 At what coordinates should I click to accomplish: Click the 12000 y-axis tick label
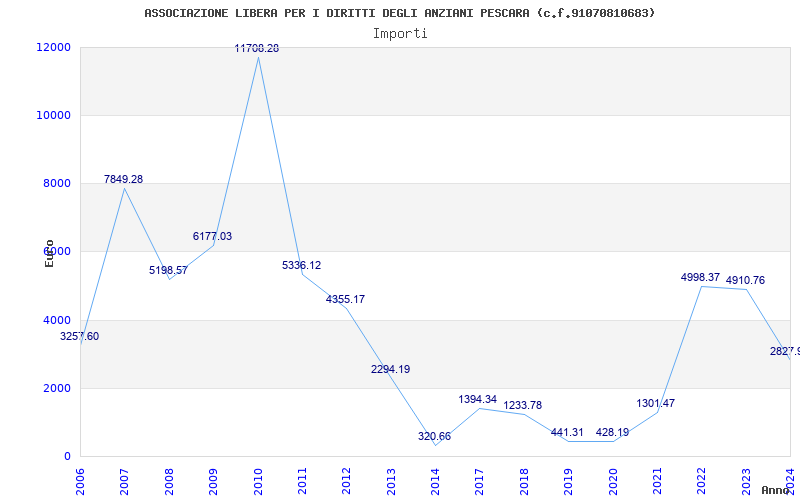54,47
